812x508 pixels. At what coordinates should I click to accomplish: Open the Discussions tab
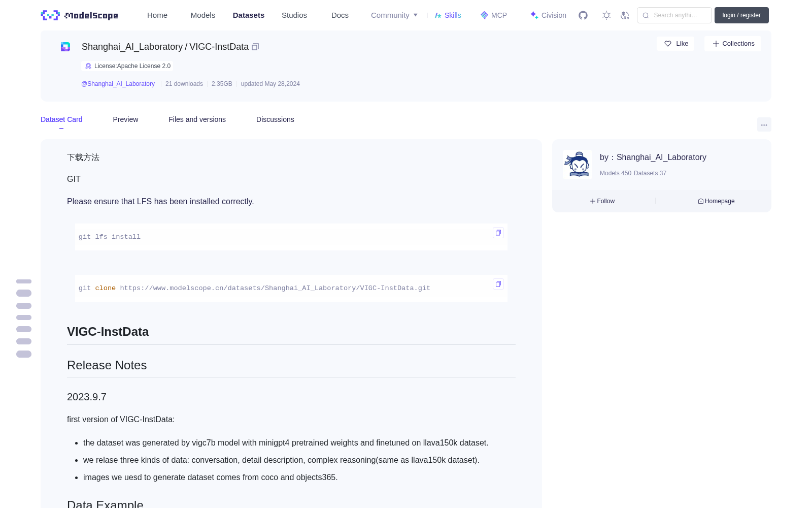click(275, 119)
